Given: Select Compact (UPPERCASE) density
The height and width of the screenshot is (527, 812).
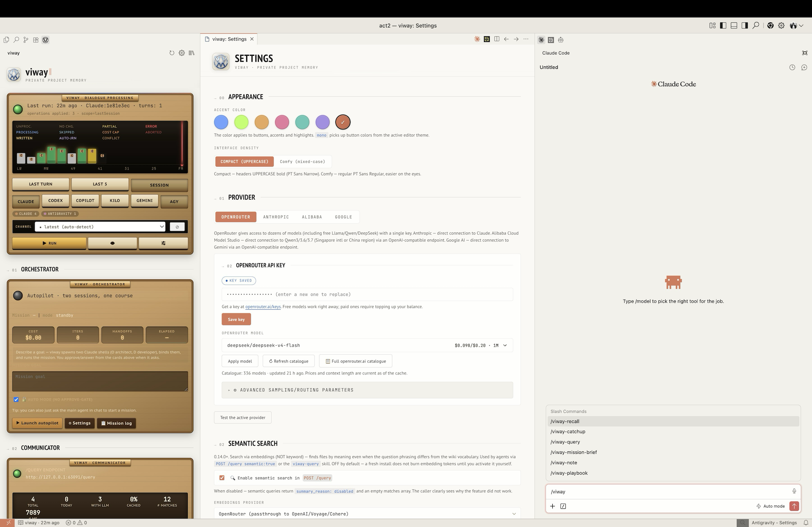Looking at the screenshot, I should tap(244, 161).
